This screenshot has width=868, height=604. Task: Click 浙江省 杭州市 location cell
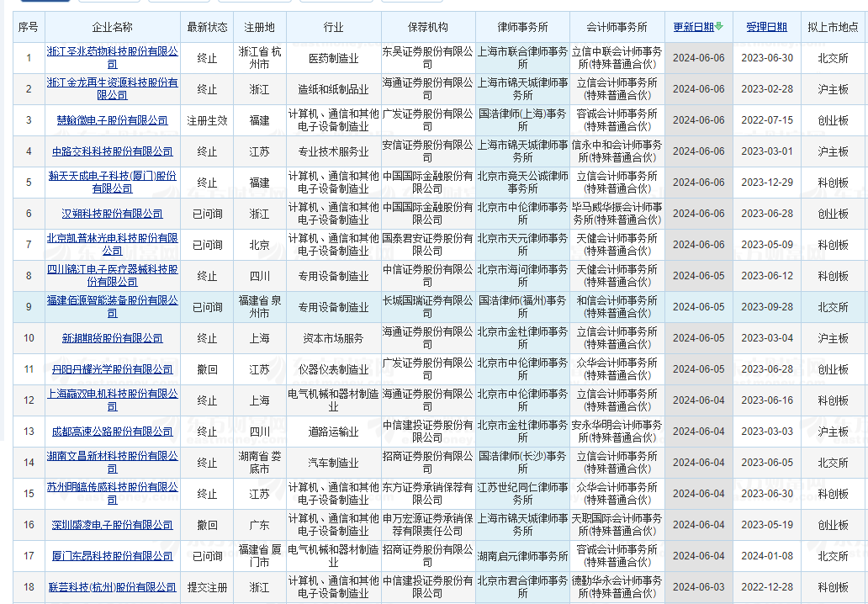(260, 57)
